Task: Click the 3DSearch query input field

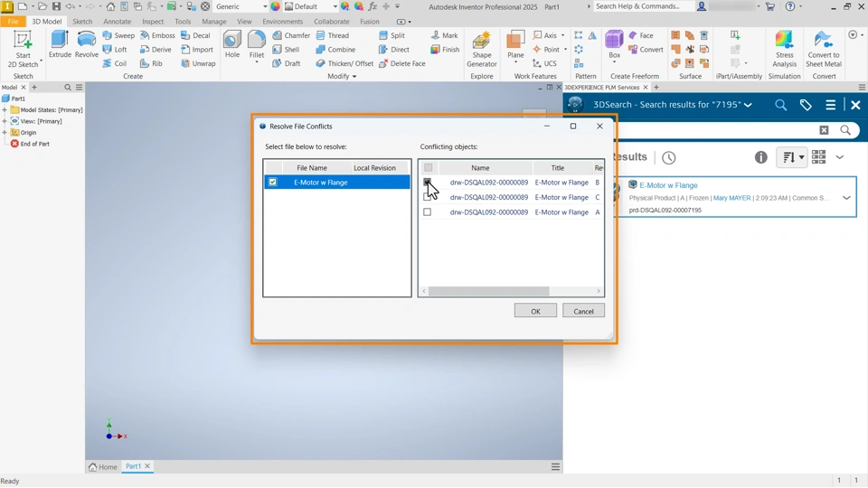Action: pos(717,130)
